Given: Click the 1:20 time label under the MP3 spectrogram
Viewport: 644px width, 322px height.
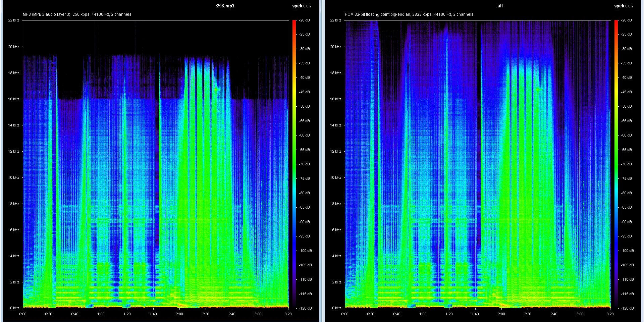Looking at the screenshot, I should [127, 314].
